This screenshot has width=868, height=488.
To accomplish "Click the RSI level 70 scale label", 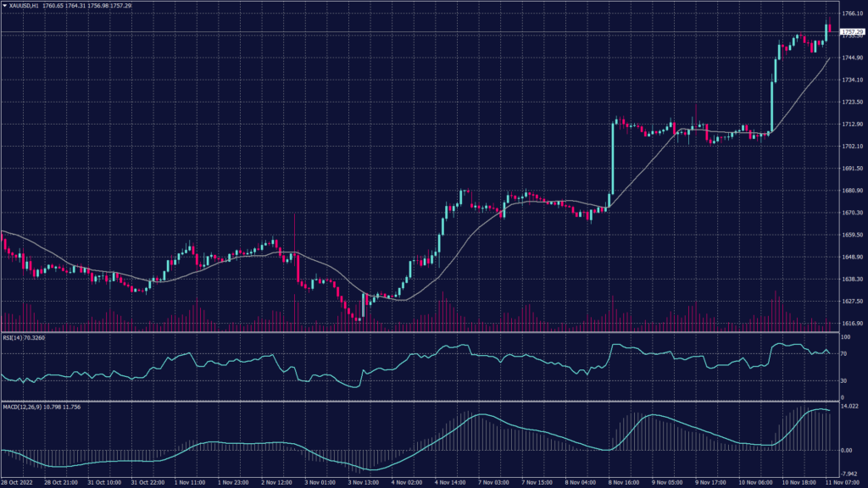I will pos(843,352).
